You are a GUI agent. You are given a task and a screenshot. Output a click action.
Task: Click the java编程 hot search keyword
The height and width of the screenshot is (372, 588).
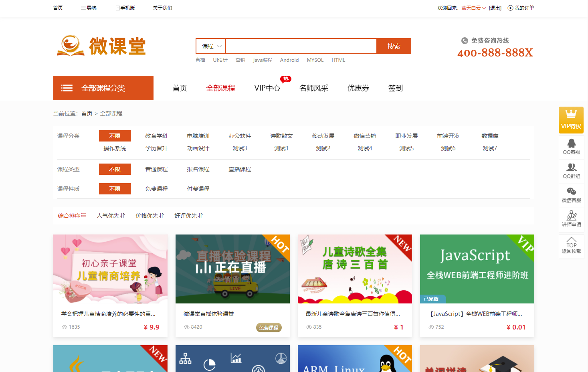point(263,60)
